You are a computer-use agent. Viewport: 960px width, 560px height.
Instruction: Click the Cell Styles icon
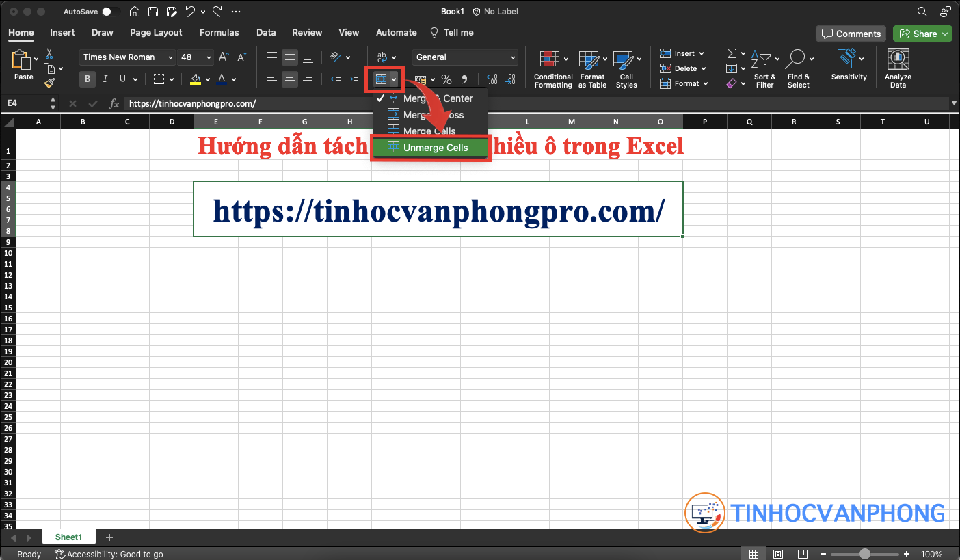(x=623, y=60)
